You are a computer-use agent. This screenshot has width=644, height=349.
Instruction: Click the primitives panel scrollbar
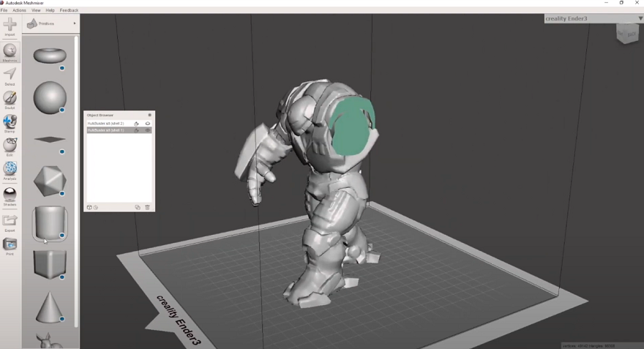coord(76,181)
